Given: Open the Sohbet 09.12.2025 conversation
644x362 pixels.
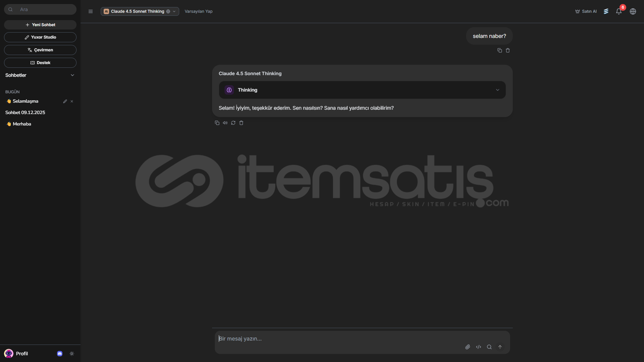Looking at the screenshot, I should [25, 112].
